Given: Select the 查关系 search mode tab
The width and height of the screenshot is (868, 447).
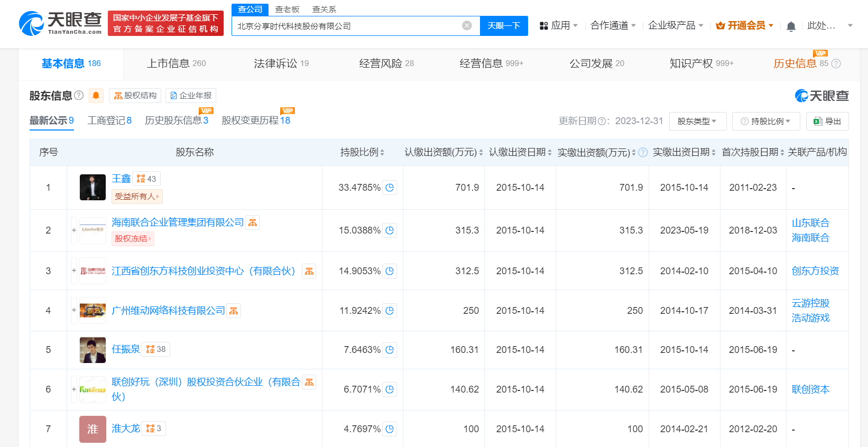Looking at the screenshot, I should pyautogui.click(x=324, y=10).
